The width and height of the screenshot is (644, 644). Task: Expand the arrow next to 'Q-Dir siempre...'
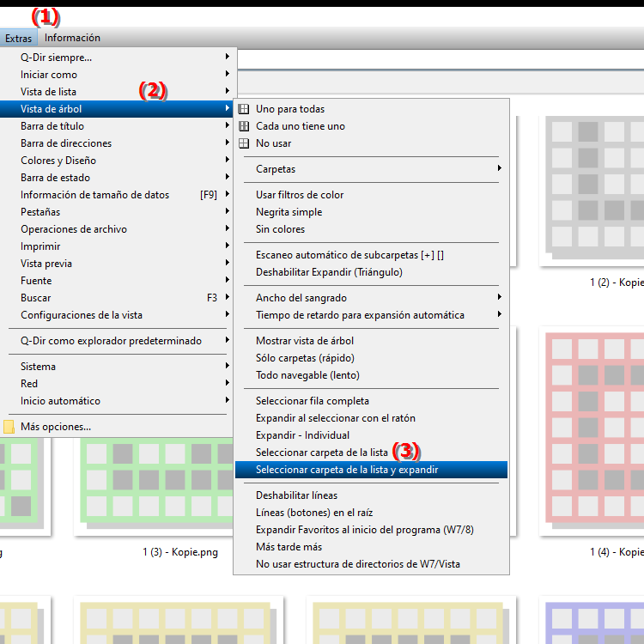coord(228,57)
